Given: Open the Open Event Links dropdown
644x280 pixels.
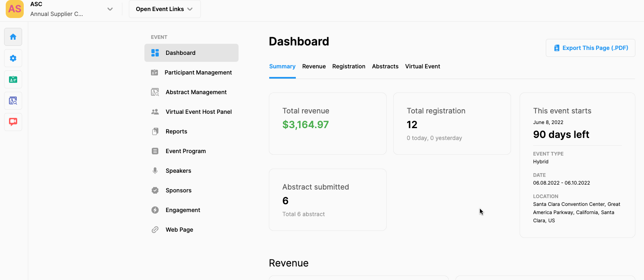Looking at the screenshot, I should [164, 9].
